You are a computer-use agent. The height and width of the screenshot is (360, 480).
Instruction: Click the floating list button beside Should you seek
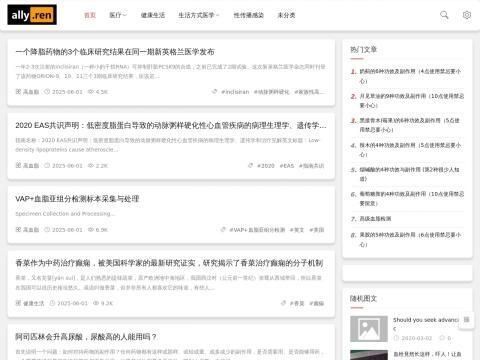tap(466, 320)
